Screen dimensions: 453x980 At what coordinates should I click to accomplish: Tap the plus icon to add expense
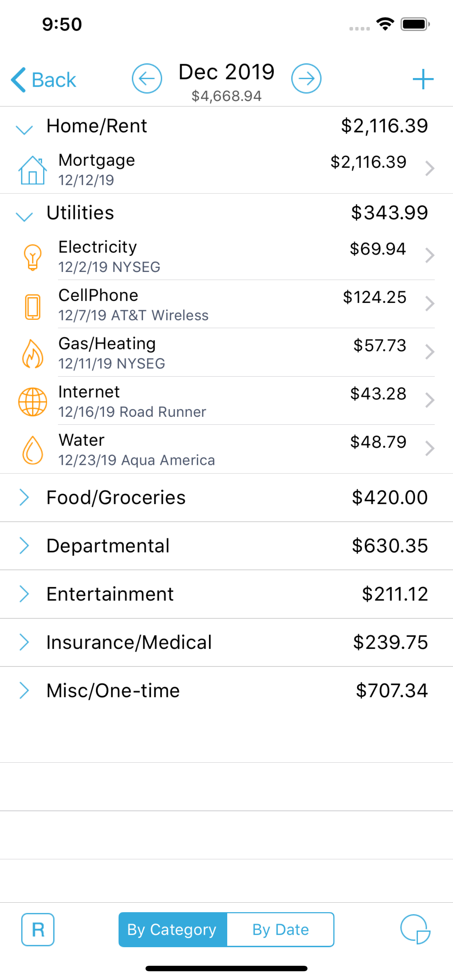click(423, 79)
